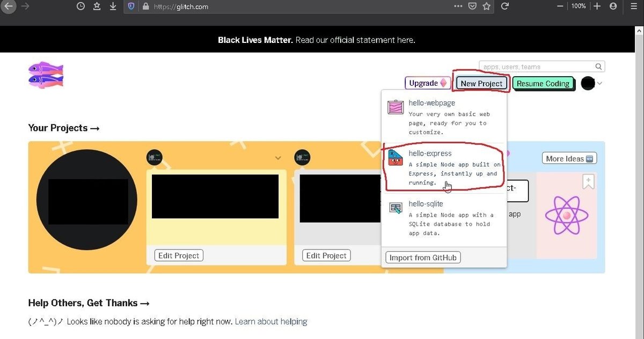Screen dimensions: 644x339
Task: Click the Glitch fish logo
Action: [x=46, y=75]
